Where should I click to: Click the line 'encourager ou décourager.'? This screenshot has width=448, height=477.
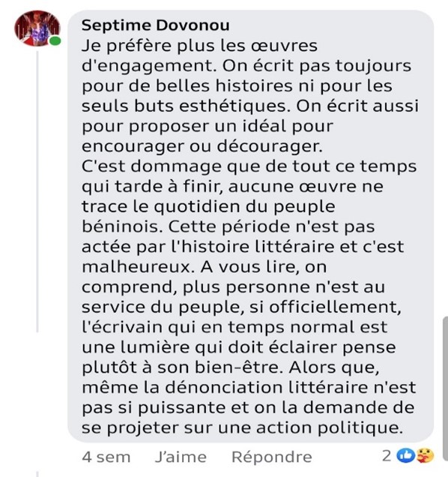pyautogui.click(x=202, y=146)
